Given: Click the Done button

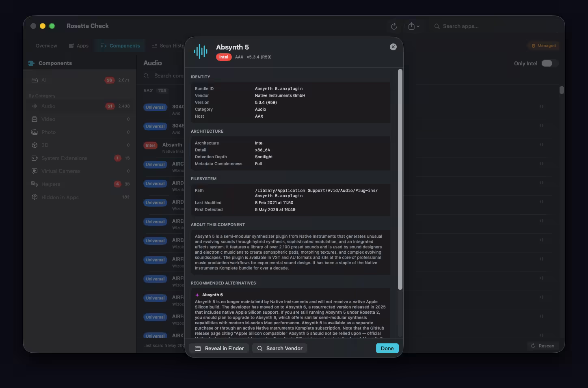Looking at the screenshot, I should coord(387,348).
